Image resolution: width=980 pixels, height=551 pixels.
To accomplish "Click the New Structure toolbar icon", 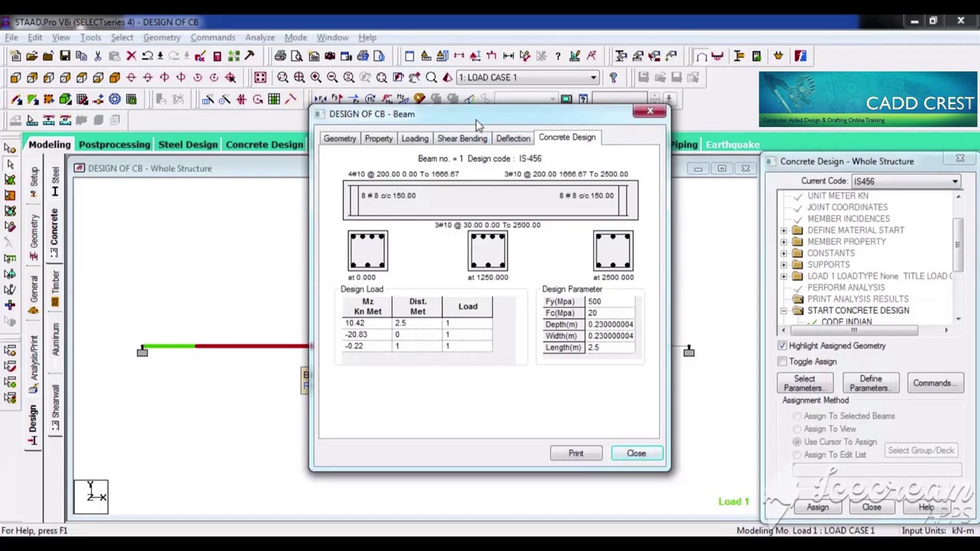I will [15, 56].
